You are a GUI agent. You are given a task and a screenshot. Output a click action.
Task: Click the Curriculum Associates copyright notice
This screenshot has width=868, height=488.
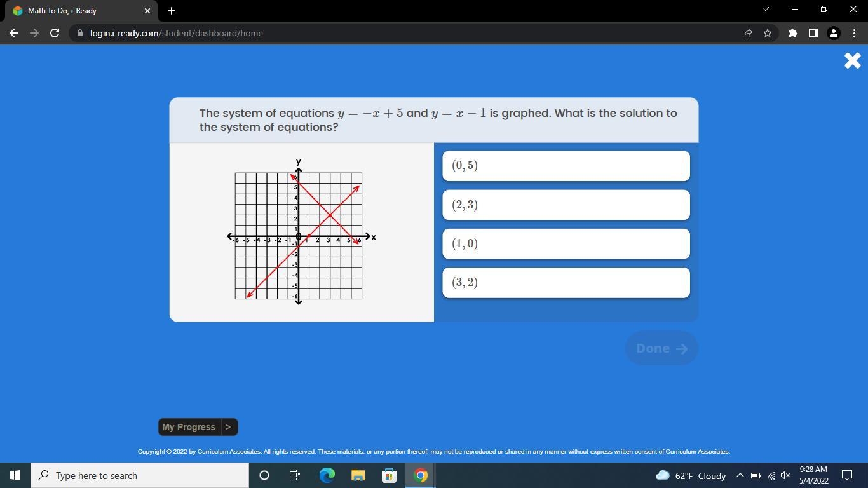coord(434,452)
